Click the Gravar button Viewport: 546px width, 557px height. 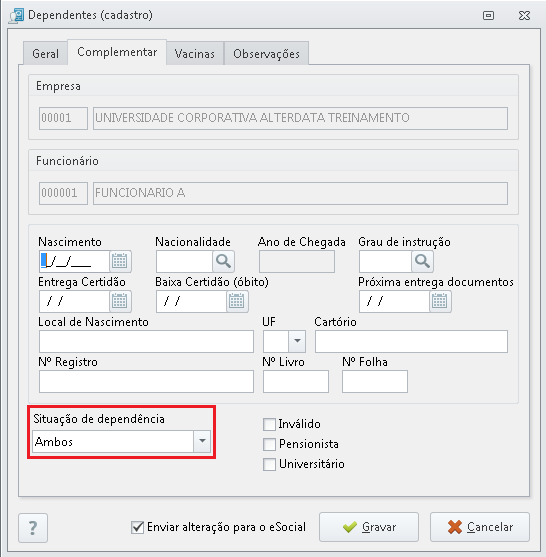(x=369, y=527)
